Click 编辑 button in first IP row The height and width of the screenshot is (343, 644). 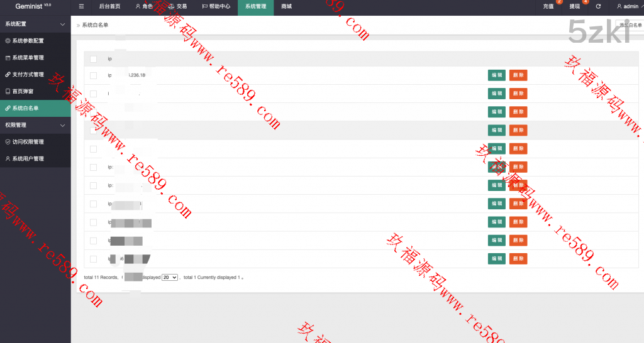point(496,75)
